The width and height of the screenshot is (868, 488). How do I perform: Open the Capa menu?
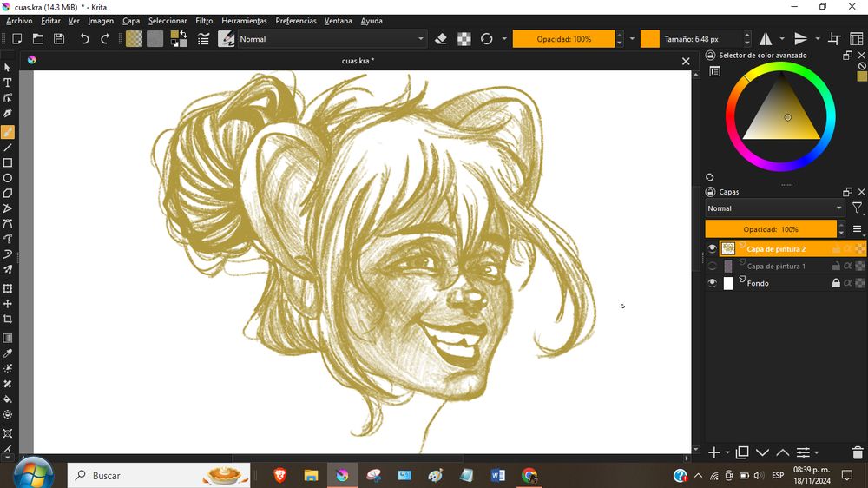(131, 21)
